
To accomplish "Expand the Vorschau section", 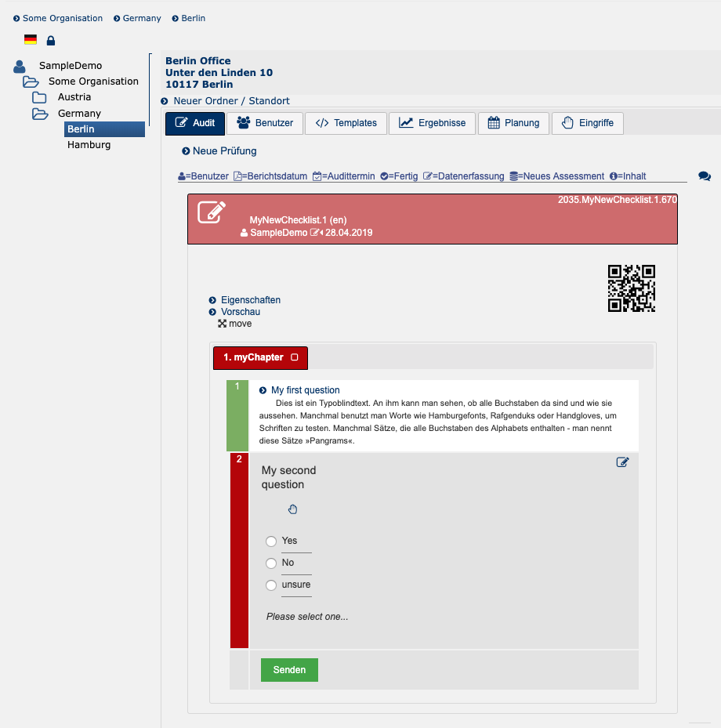I will coord(240,312).
